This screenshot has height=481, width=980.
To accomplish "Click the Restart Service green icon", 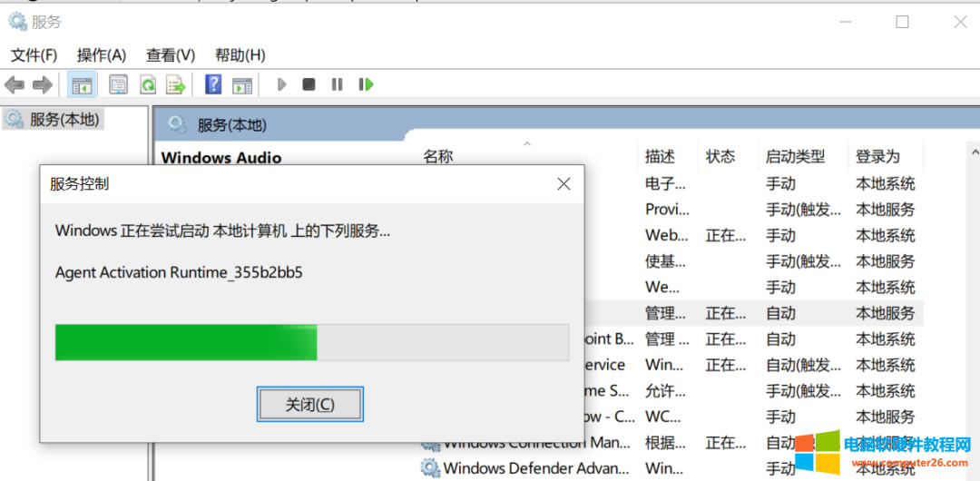I will point(366,83).
